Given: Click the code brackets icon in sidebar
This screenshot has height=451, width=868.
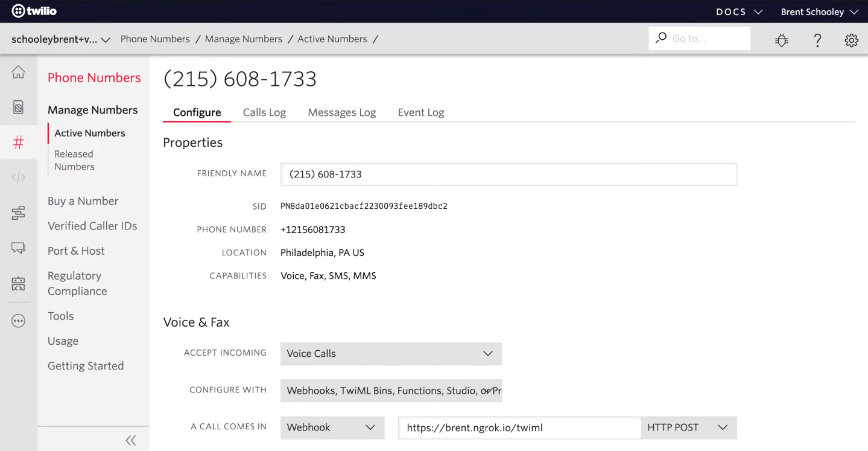Looking at the screenshot, I should pos(18,178).
